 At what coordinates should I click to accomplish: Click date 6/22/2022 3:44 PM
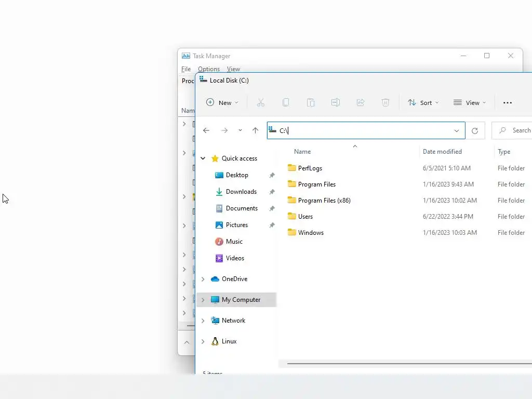click(448, 217)
